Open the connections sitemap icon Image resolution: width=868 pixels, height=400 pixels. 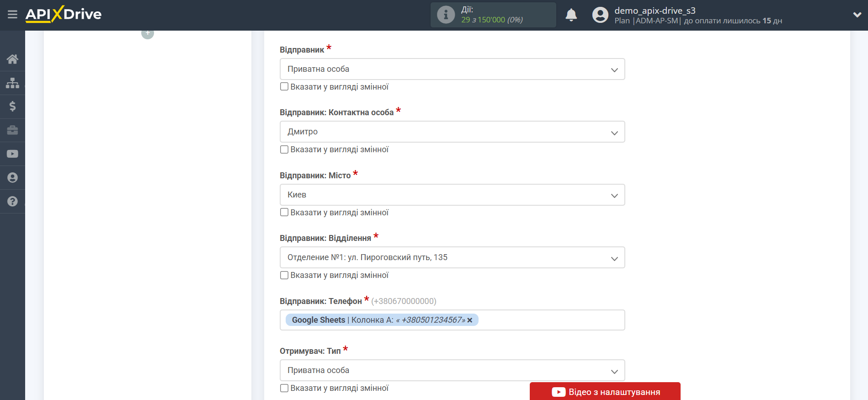point(12,83)
